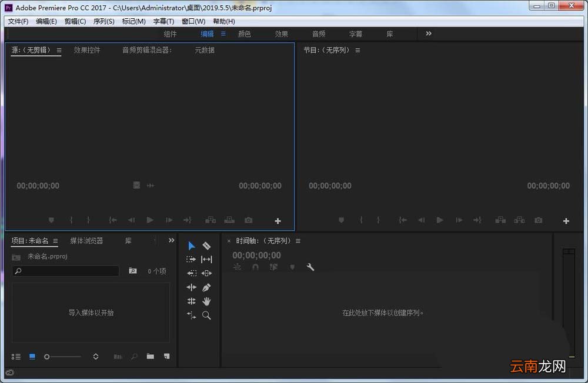Viewport: 588px width, 383px height.
Task: Toggle nest sequence insert mode in timeline
Action: (x=237, y=267)
